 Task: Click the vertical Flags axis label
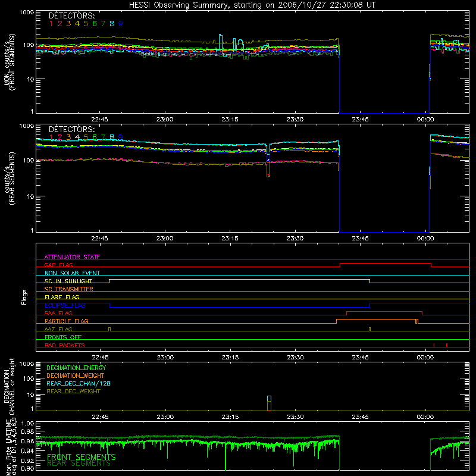click(24, 297)
